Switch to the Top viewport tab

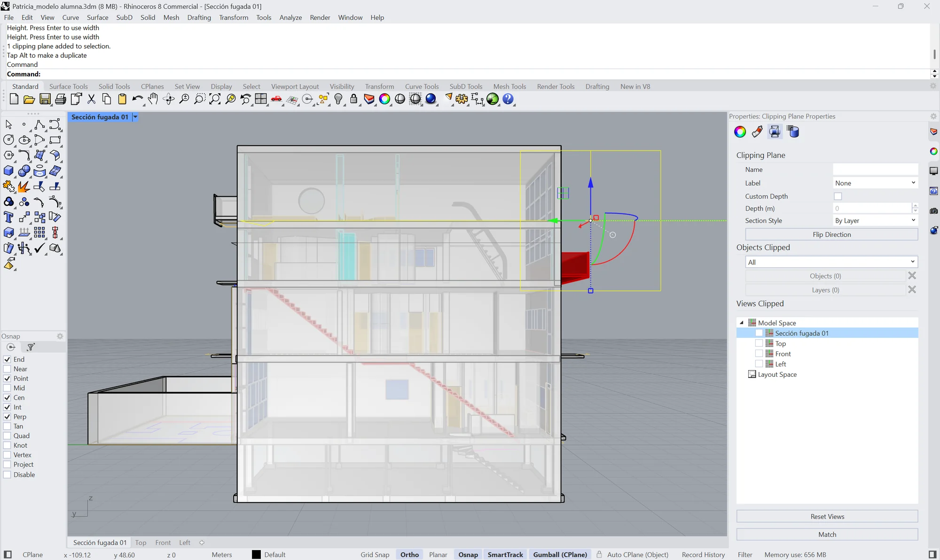click(x=141, y=543)
